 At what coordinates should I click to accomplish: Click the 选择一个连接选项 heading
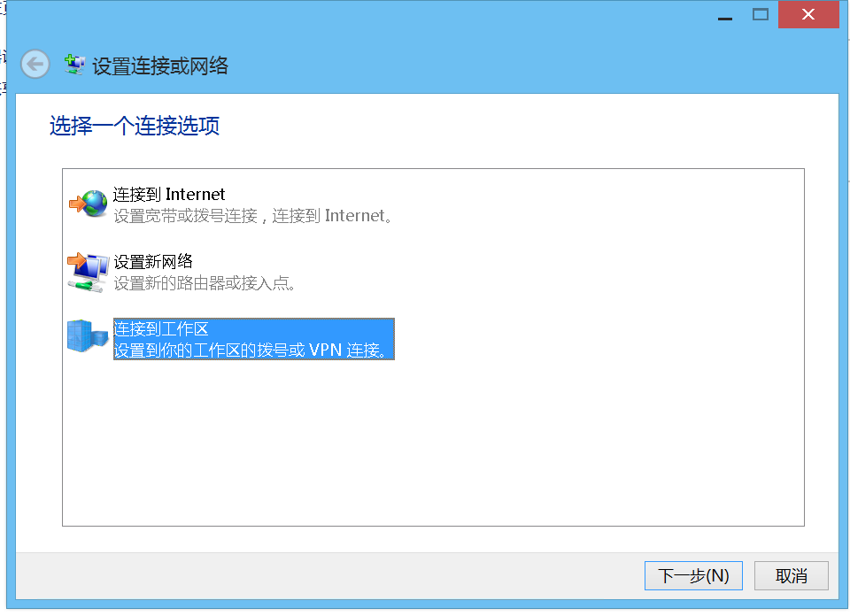pyautogui.click(x=135, y=127)
